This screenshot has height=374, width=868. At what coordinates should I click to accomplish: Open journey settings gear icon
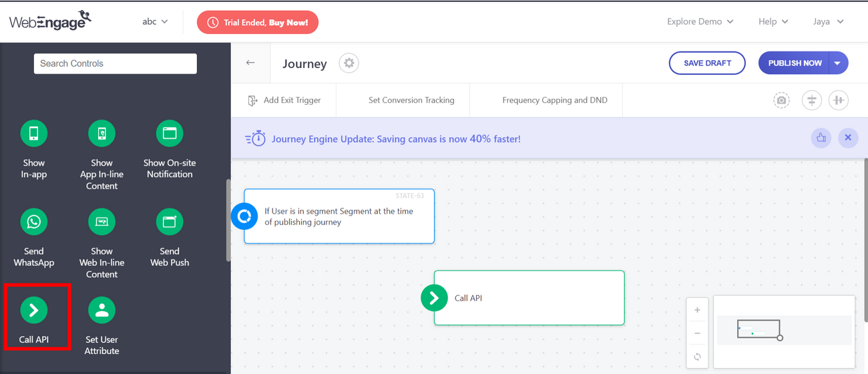(x=349, y=63)
